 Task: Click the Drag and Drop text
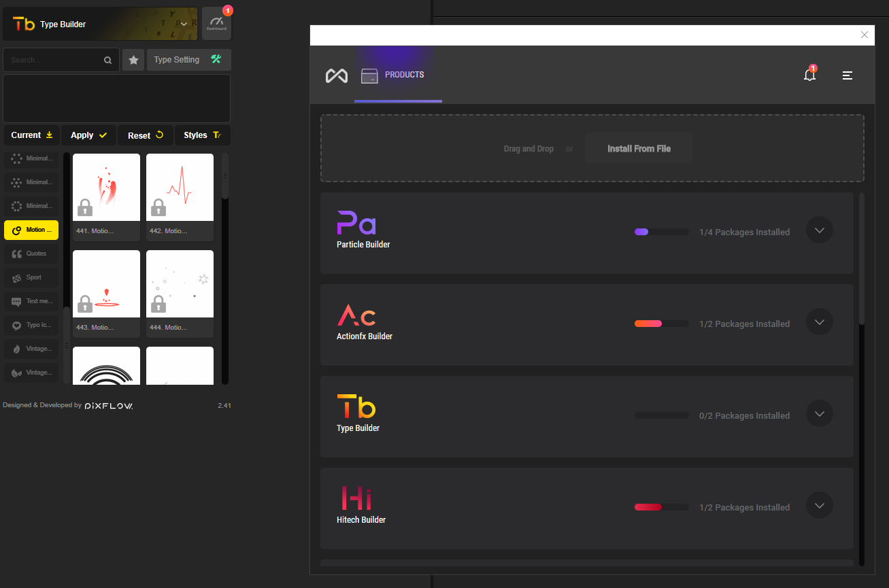[529, 149]
